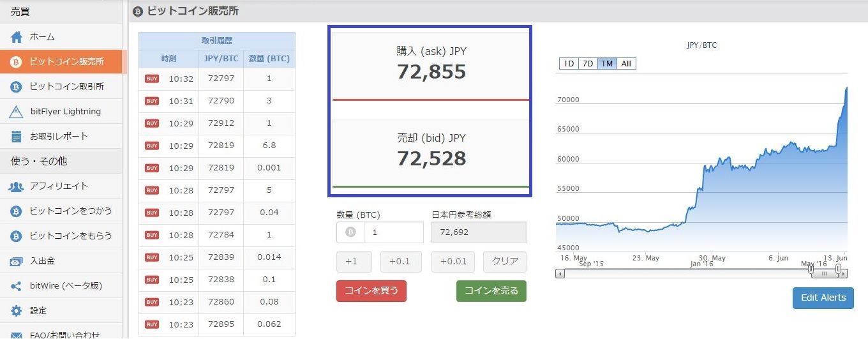This screenshot has height=339, width=868.
Task: Click the 数量 (BTC) quantity input field
Action: [393, 232]
